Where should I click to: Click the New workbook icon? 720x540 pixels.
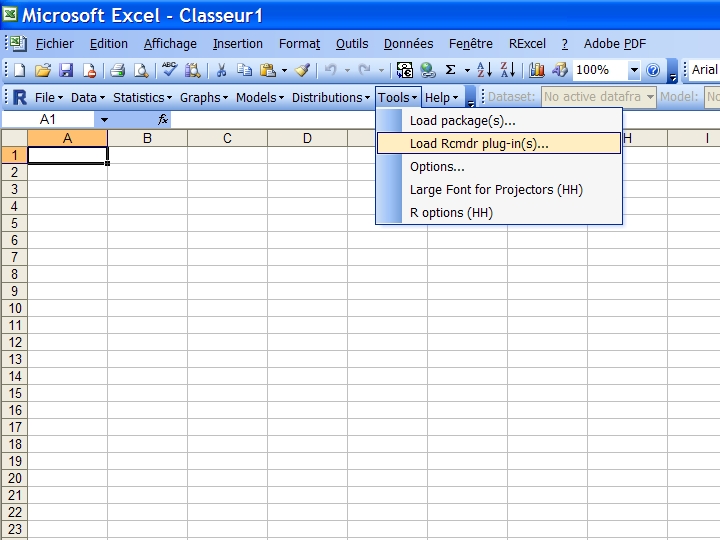(x=20, y=70)
